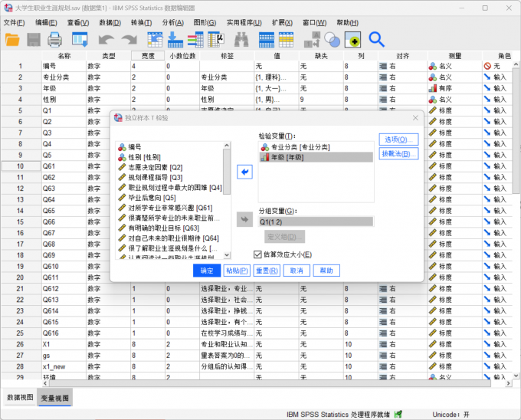Click the insert cases toolbar icon
The width and height of the screenshot is (521, 420).
267,40
